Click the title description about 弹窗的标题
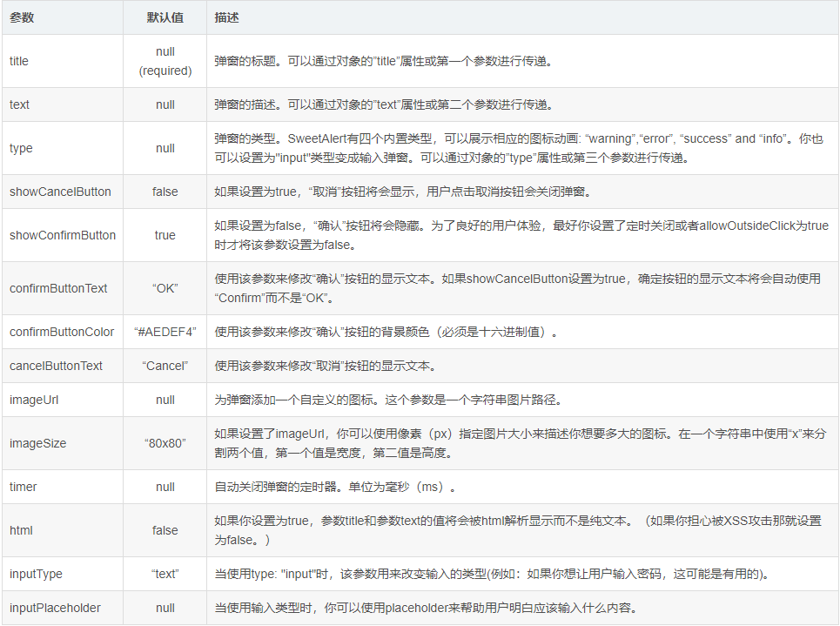This screenshot has width=840, height=626. [384, 61]
